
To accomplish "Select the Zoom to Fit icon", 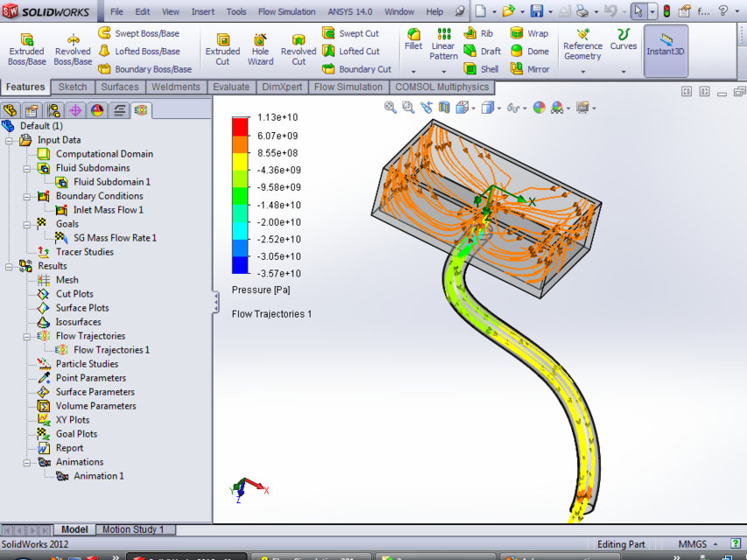I will coord(389,107).
